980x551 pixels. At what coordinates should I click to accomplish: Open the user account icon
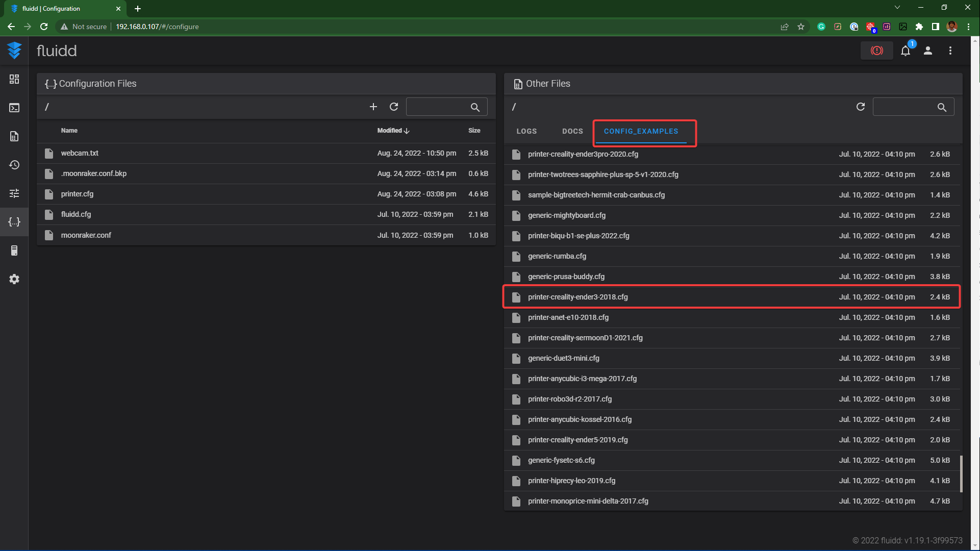point(928,51)
